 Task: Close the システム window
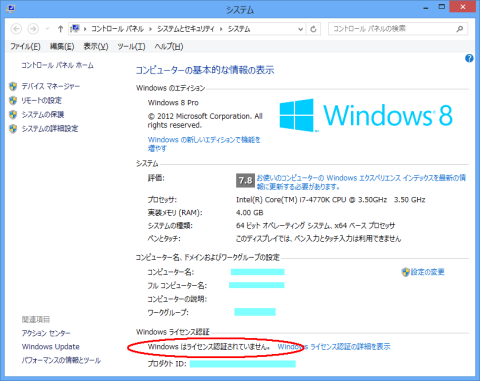pyautogui.click(x=463, y=7)
